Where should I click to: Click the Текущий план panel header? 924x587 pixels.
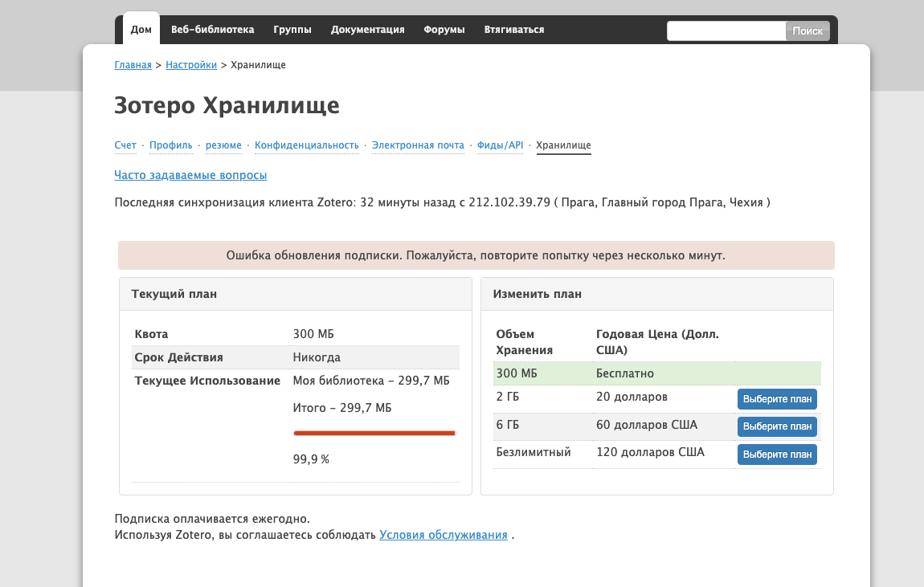click(x=295, y=294)
